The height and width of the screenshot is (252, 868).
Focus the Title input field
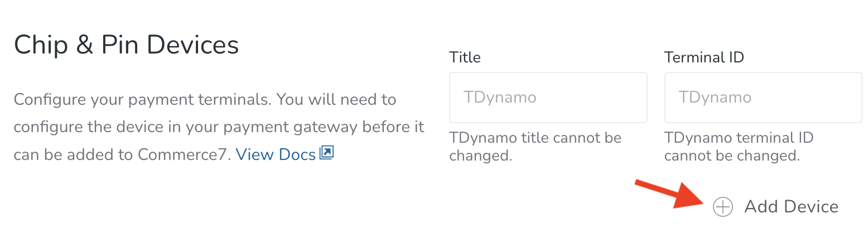point(548,98)
